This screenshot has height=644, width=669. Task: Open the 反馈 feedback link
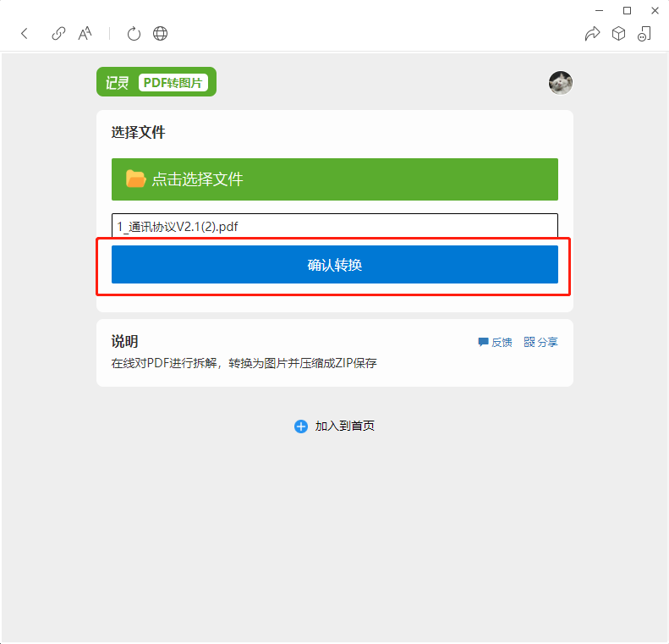[x=495, y=342]
